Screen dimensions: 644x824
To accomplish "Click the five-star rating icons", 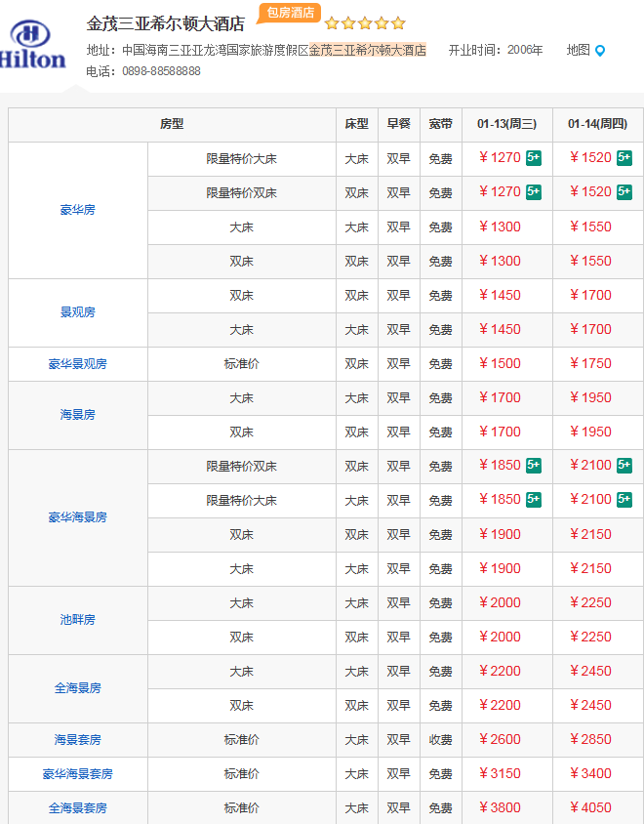I will pyautogui.click(x=365, y=23).
